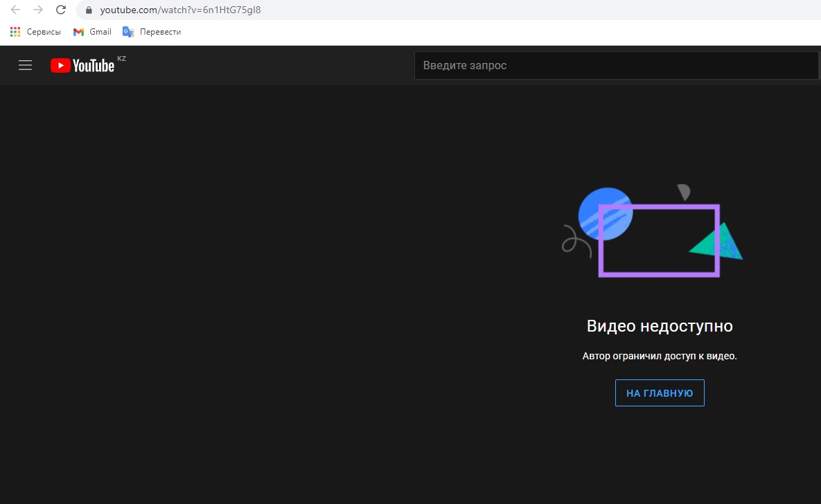Open the Gmail bookmark
Screen dimensions: 821x504
coord(92,32)
